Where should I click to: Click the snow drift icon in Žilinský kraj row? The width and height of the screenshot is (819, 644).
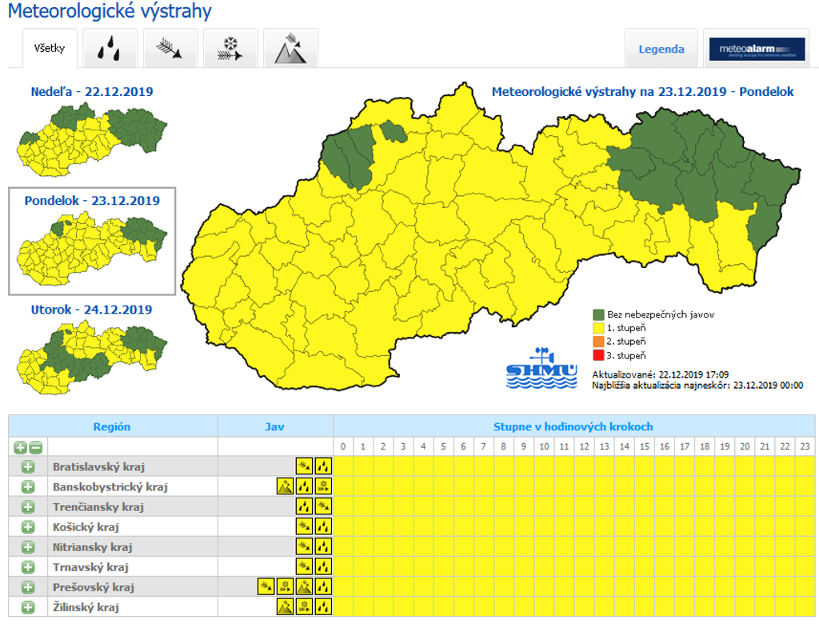point(304,607)
